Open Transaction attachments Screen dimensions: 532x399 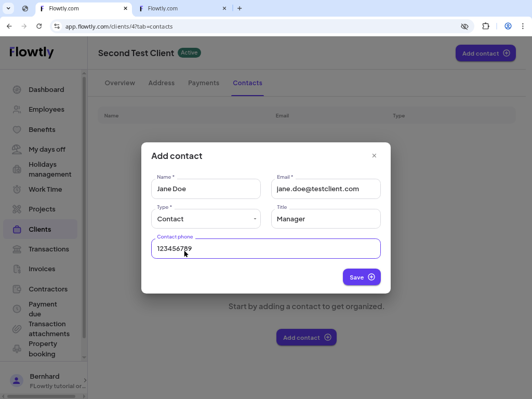point(16,328)
